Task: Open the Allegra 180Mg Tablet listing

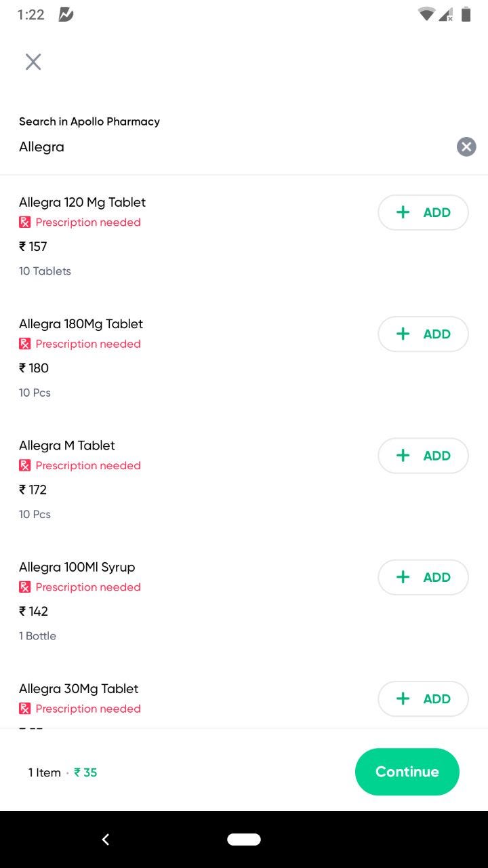Action: click(81, 324)
